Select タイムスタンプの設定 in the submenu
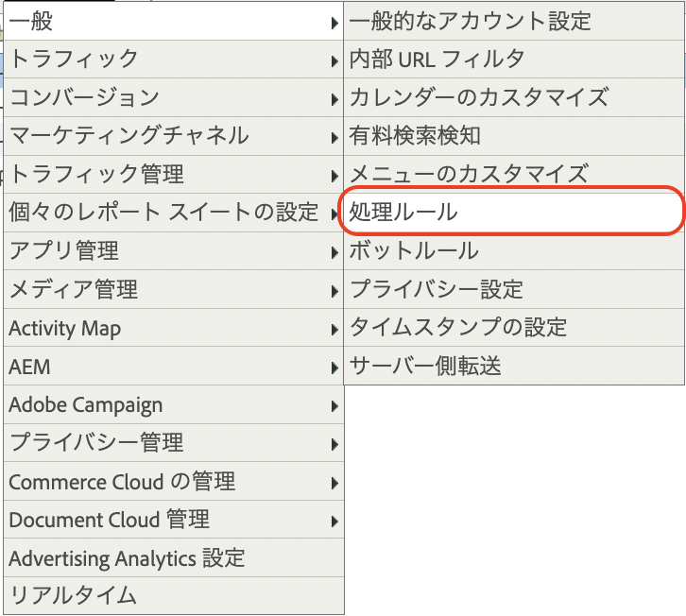 click(x=514, y=327)
